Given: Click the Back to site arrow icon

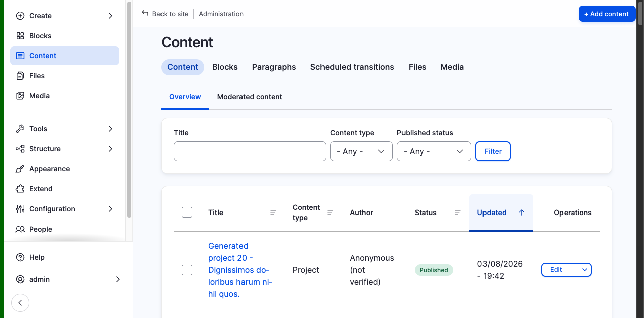Looking at the screenshot, I should (x=145, y=13).
